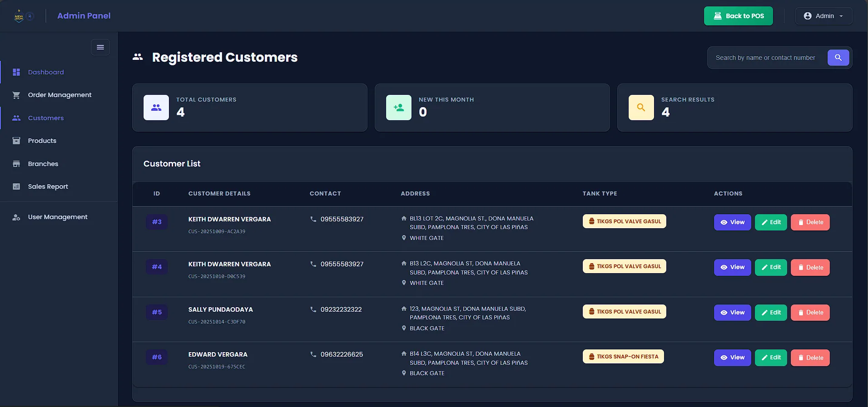
Task: Edit Edward Vergara's record
Action: click(x=771, y=358)
